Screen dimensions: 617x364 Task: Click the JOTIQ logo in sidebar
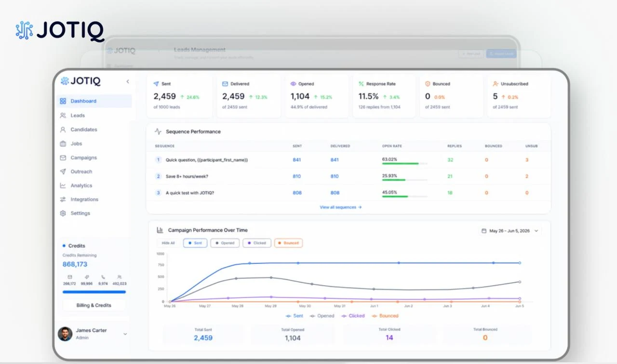(80, 81)
